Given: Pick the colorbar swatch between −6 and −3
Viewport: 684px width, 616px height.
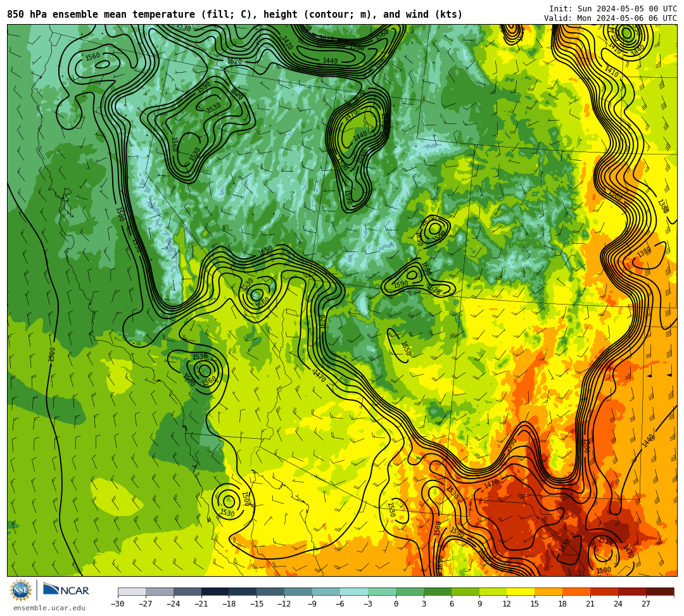Looking at the screenshot, I should pos(354,591).
